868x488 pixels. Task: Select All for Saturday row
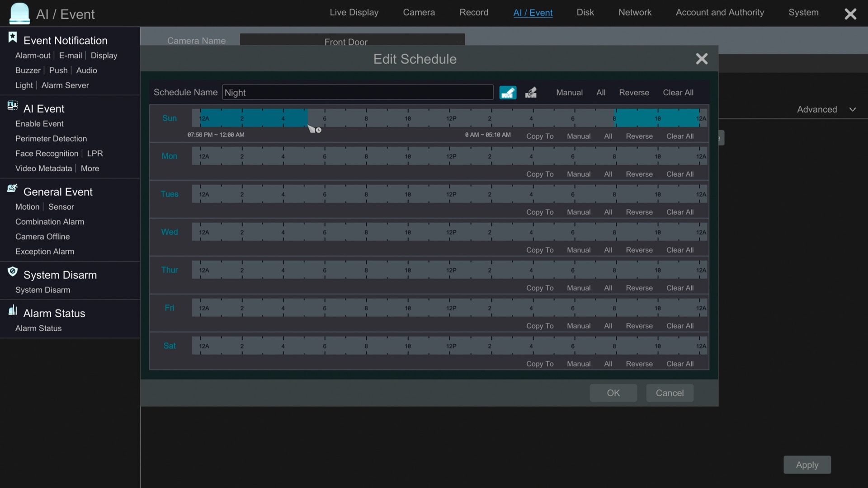(x=608, y=364)
